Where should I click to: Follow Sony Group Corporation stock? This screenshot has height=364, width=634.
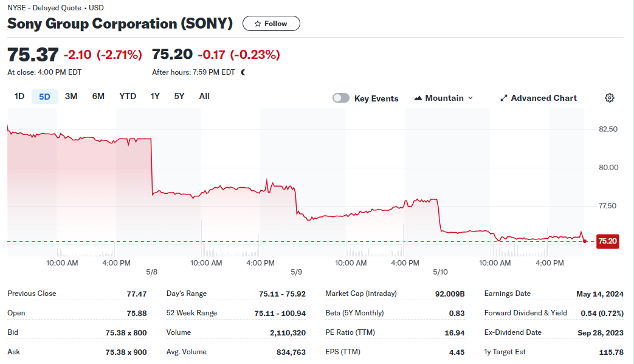coord(271,24)
